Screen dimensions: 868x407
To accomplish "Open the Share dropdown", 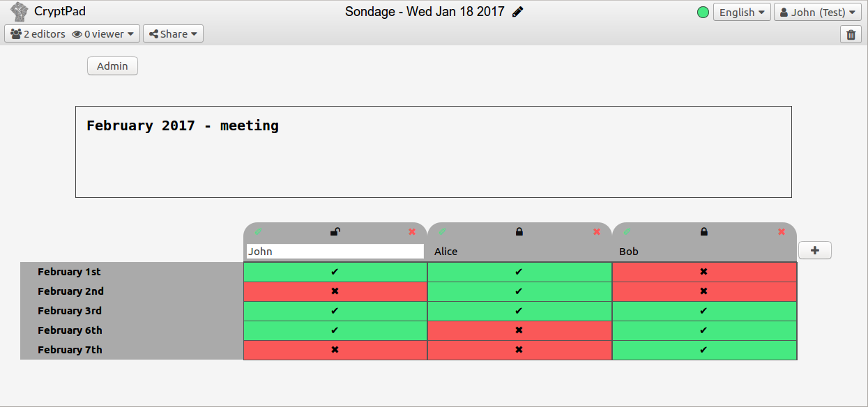I will click(173, 34).
